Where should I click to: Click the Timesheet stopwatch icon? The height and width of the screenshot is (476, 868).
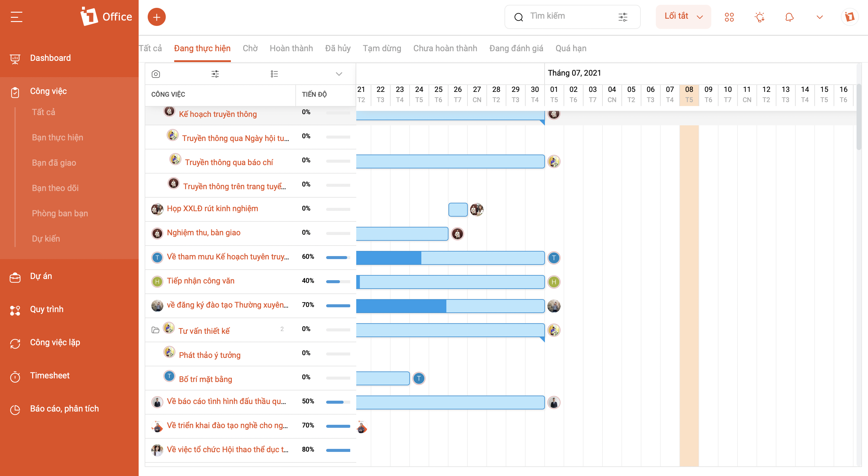coord(15,376)
